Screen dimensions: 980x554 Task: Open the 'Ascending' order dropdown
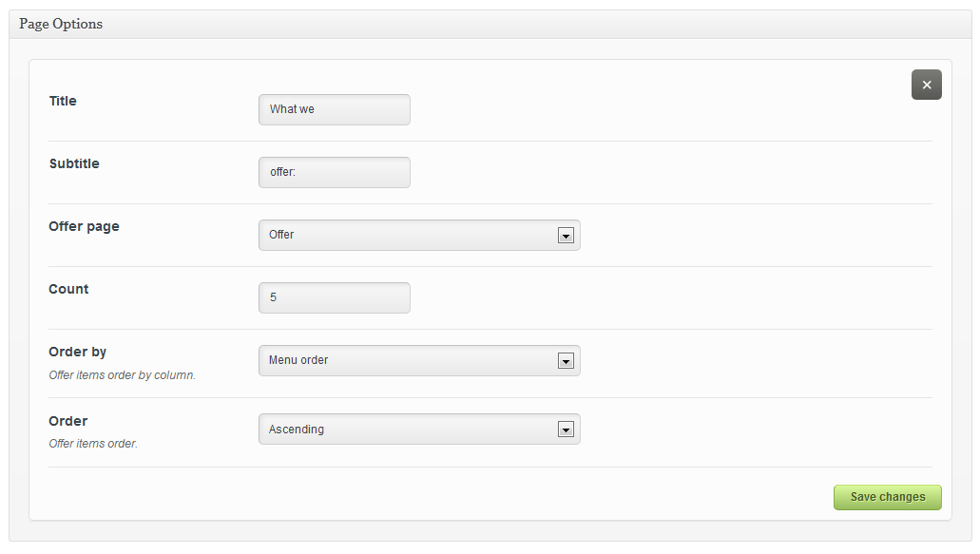pos(409,430)
